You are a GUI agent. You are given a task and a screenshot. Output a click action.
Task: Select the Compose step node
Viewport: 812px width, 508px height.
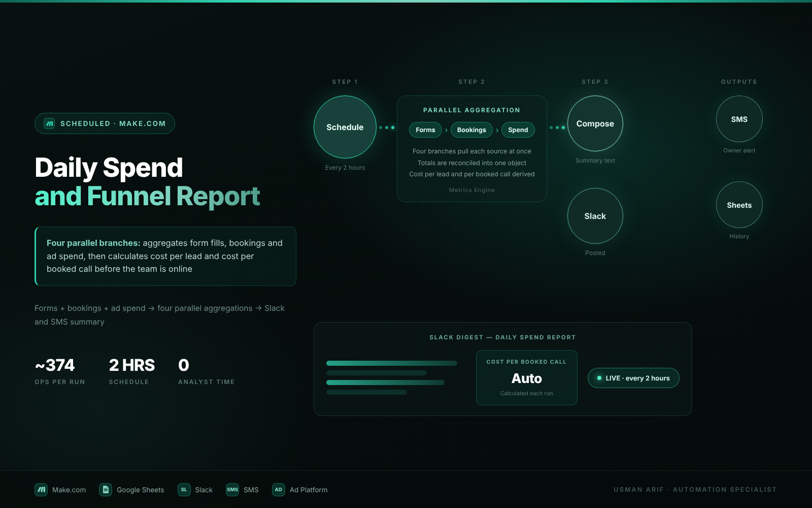[595, 123]
